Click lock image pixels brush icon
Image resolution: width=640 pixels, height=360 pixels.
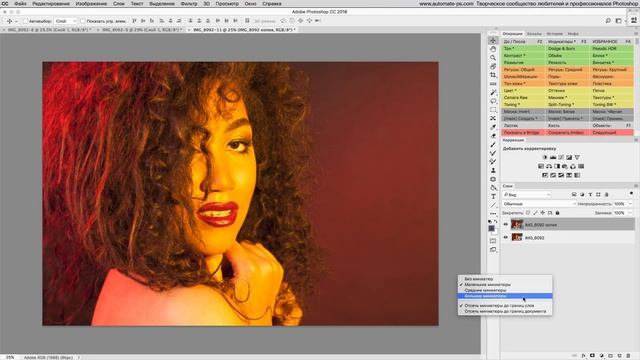(x=535, y=213)
